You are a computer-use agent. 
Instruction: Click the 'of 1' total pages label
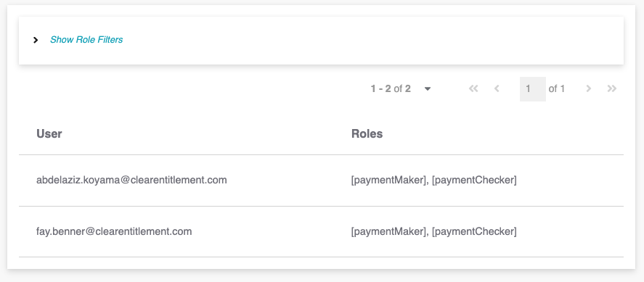557,88
